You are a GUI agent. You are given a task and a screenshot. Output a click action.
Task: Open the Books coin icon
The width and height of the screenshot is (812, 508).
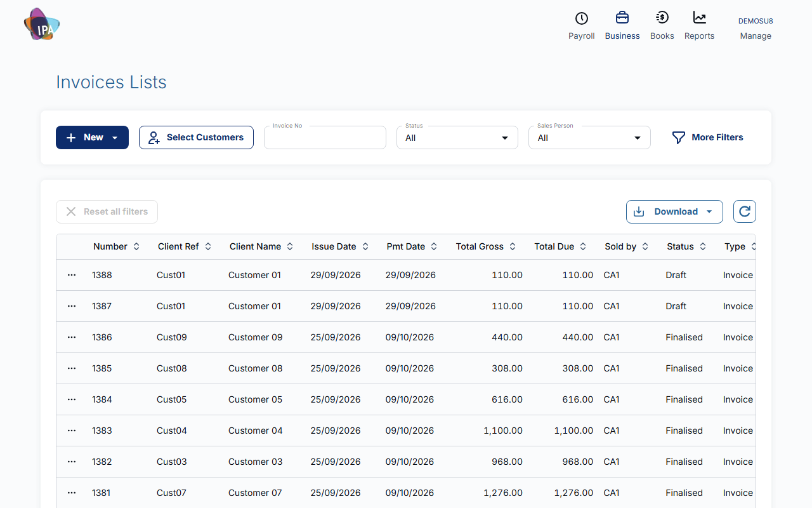pyautogui.click(x=662, y=18)
